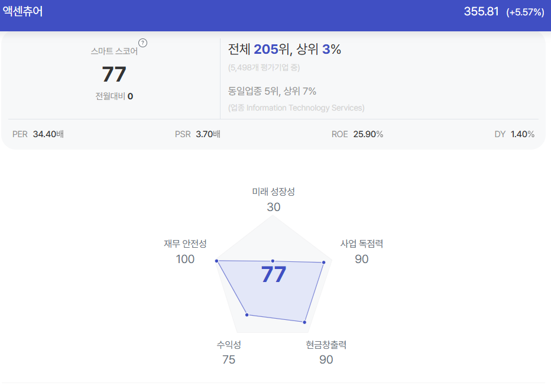This screenshot has height=392, width=551.
Task: Click the PER 34.40배 metric
Action: coord(38,134)
